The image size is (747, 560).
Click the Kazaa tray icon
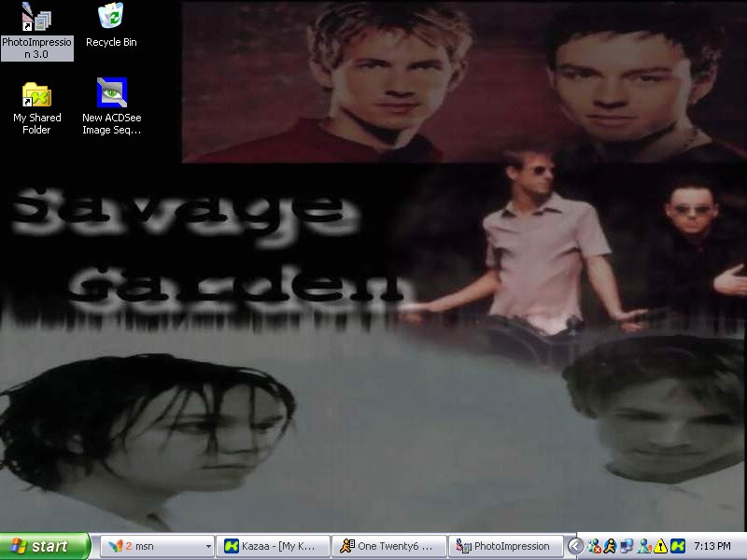click(678, 546)
